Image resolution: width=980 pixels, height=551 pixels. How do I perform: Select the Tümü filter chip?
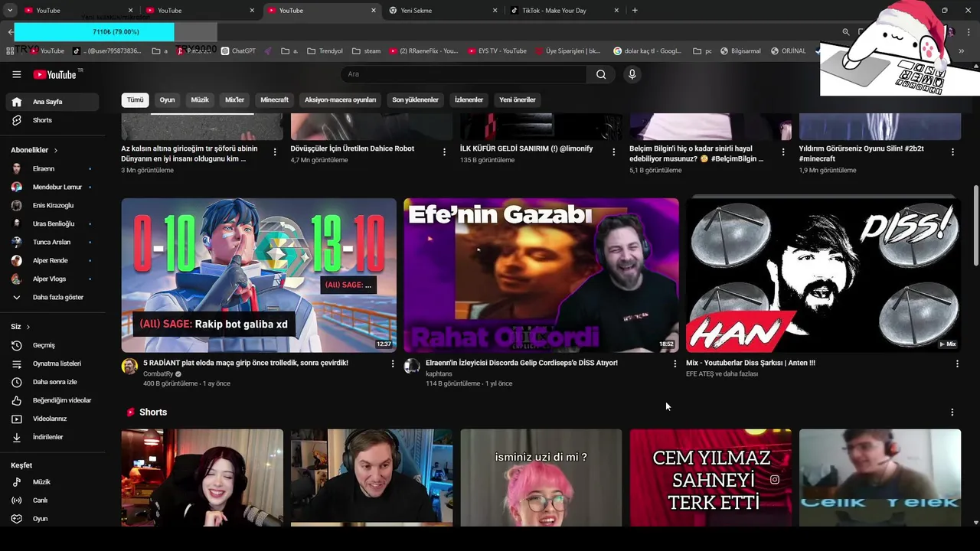click(x=136, y=99)
